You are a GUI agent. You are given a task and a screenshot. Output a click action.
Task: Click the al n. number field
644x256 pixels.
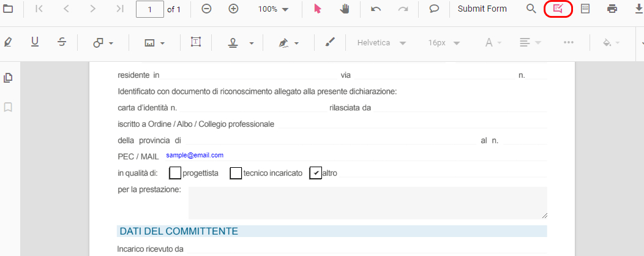524,140
